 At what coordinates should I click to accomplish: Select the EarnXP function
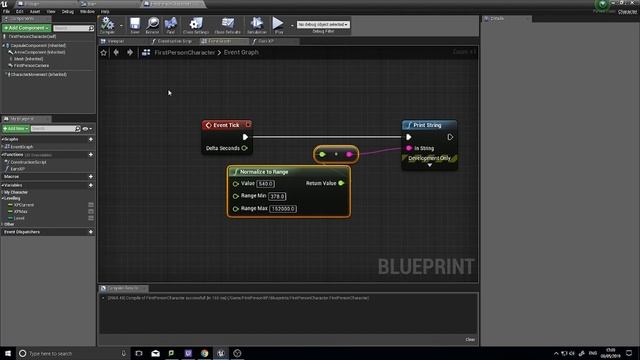coord(18,169)
